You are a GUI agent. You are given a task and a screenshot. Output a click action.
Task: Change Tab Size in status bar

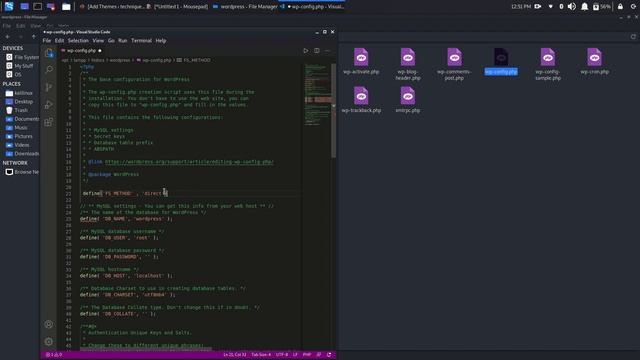click(x=261, y=355)
